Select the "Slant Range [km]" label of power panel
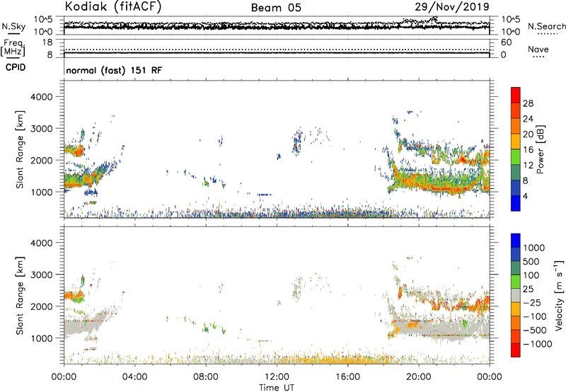This screenshot has width=566, height=392. 20,149
